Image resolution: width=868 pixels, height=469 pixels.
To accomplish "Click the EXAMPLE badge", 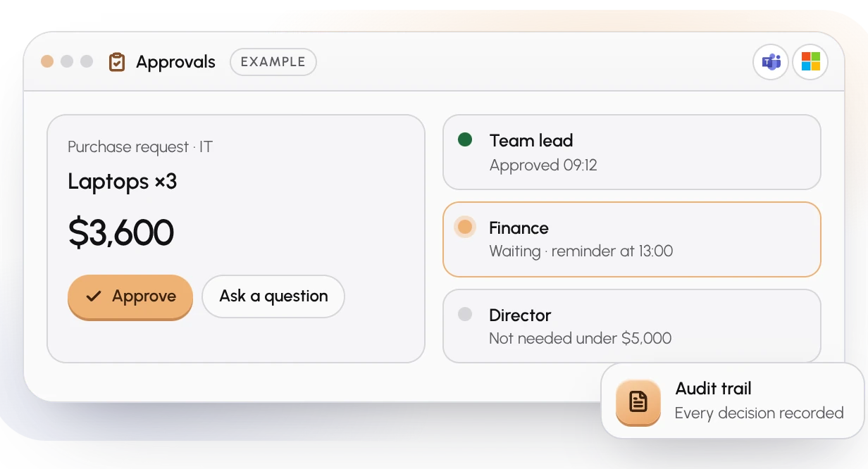I will coord(273,62).
